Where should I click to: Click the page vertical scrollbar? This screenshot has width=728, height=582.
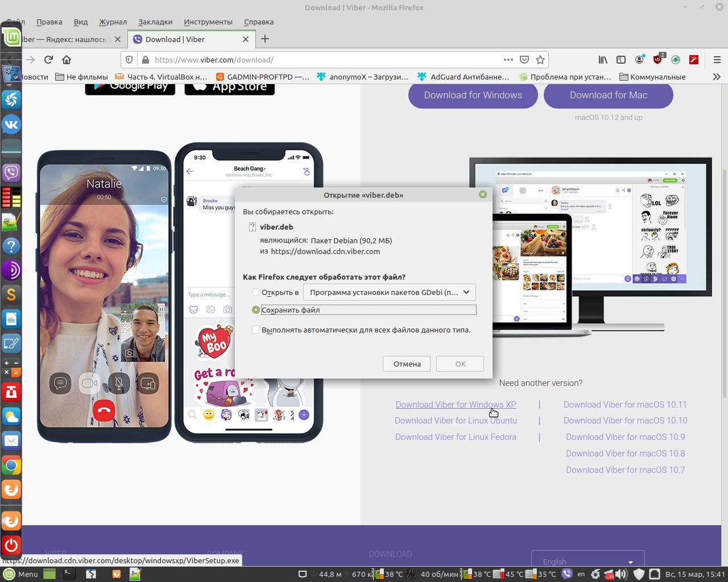click(724, 284)
